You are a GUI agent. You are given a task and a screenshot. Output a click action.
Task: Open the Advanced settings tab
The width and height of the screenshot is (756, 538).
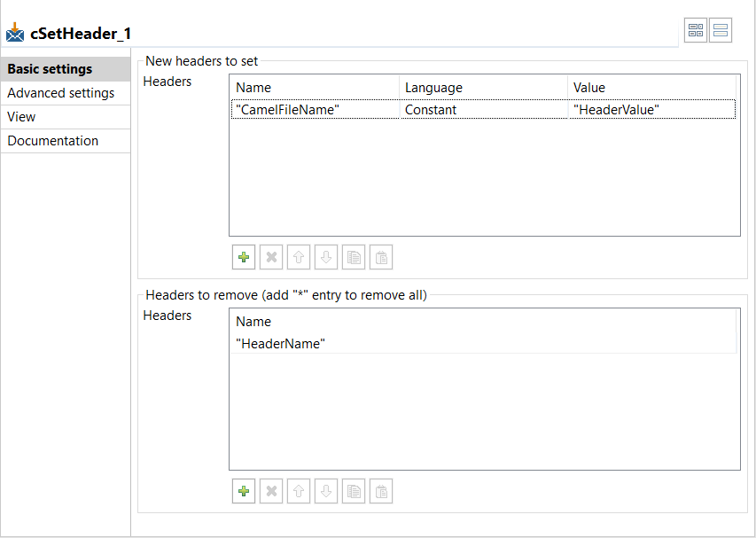tap(60, 93)
